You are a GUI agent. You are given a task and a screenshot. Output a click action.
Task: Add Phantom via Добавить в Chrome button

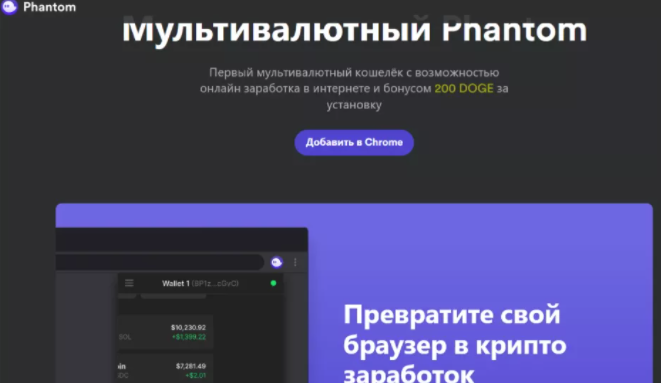click(354, 142)
